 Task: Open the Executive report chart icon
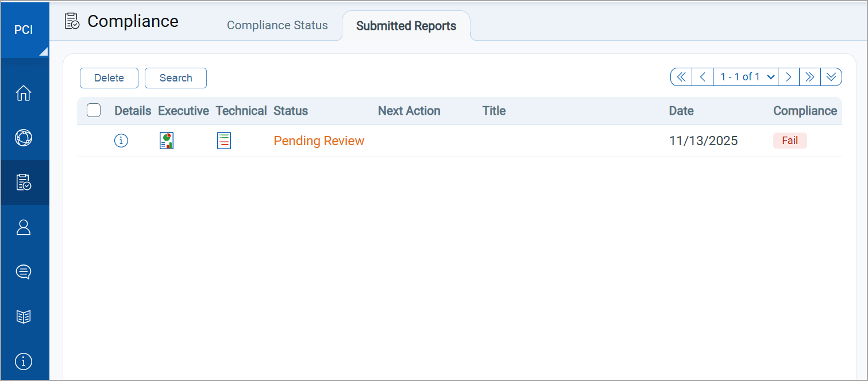[166, 140]
